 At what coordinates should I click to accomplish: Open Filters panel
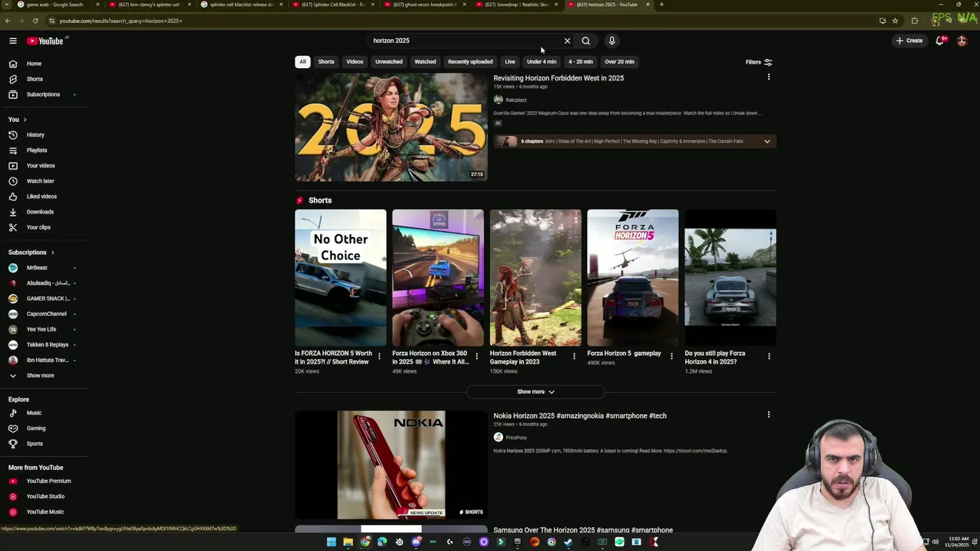tap(759, 62)
